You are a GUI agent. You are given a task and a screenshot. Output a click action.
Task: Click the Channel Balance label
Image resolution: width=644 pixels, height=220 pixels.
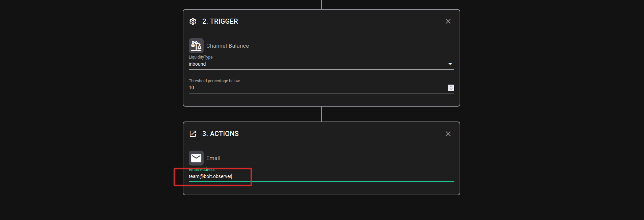(x=228, y=46)
